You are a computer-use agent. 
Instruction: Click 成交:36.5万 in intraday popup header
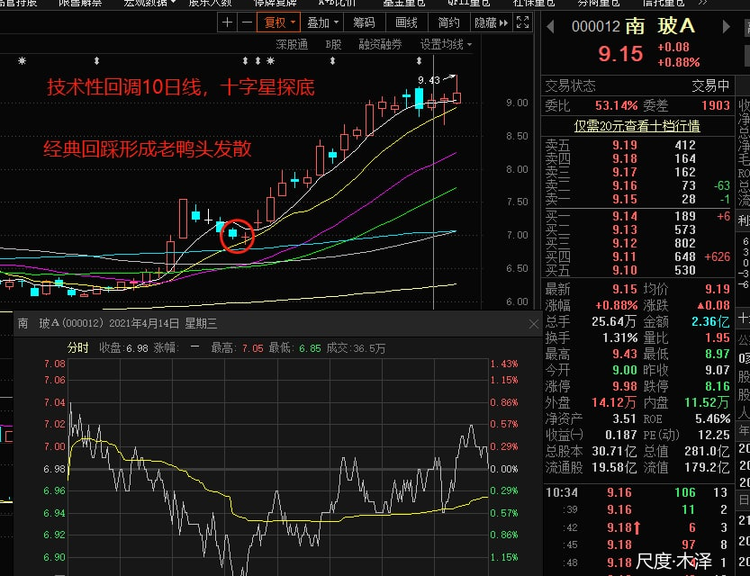tap(355, 348)
